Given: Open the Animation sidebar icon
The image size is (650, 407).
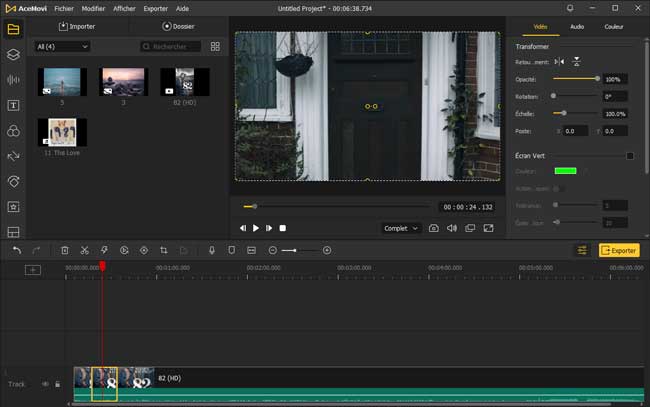Looking at the screenshot, I should pos(13,182).
